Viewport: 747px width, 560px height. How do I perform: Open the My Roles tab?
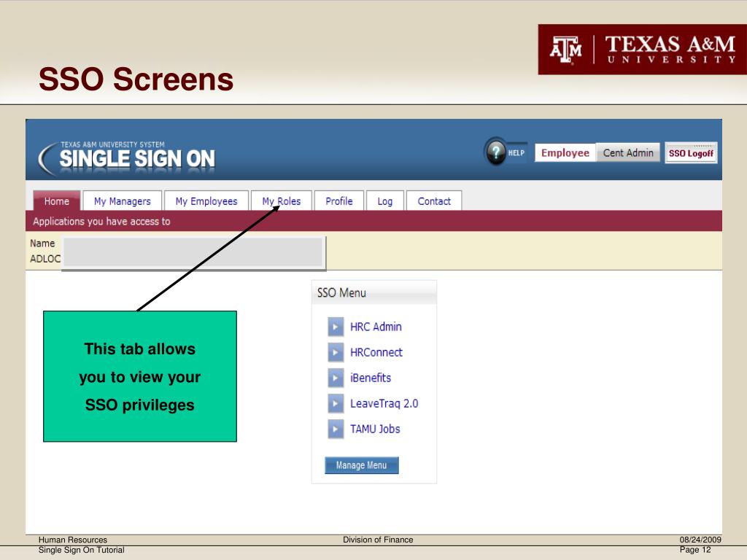pyautogui.click(x=282, y=201)
